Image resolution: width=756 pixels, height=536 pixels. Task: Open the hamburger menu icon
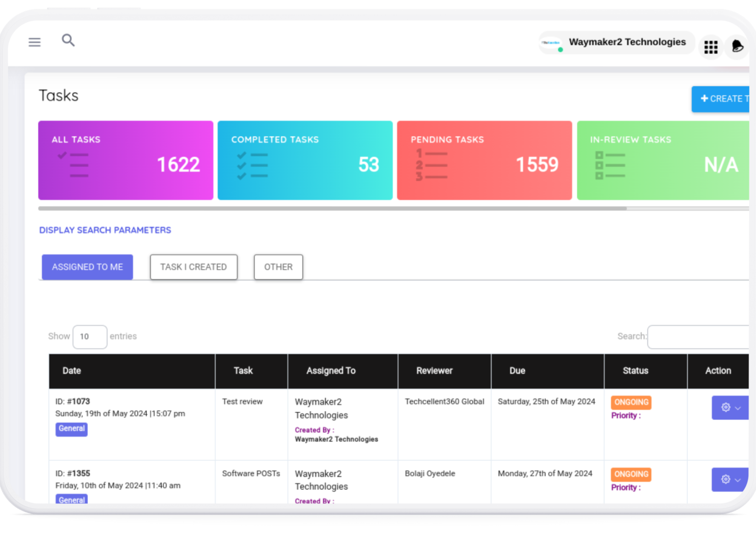point(34,42)
